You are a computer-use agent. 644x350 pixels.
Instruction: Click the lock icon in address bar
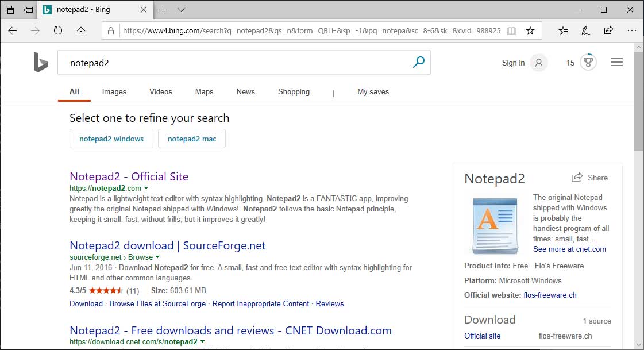[x=110, y=31]
